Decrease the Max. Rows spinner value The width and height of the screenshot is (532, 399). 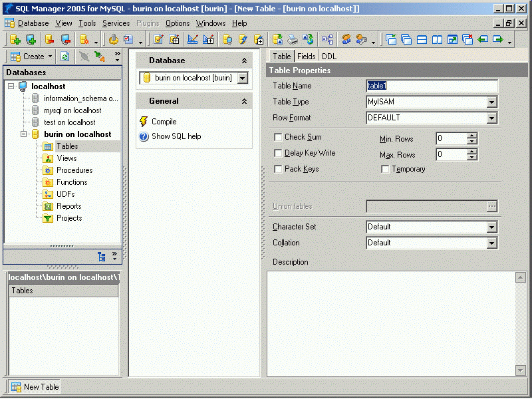click(x=472, y=158)
